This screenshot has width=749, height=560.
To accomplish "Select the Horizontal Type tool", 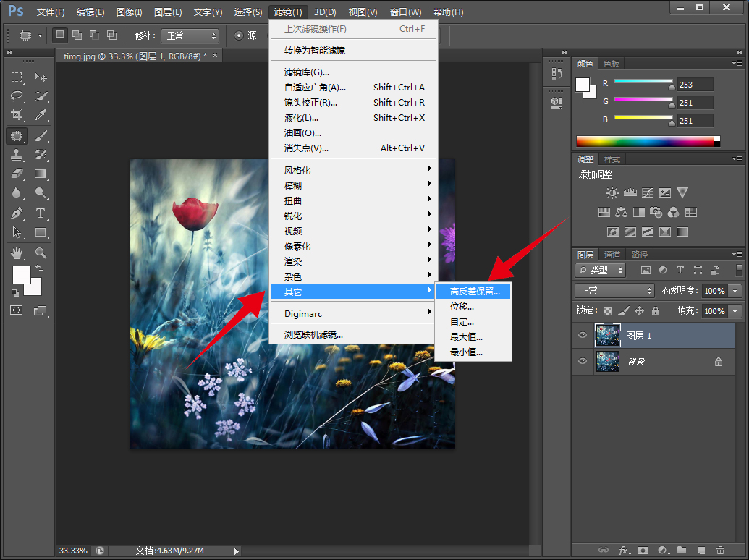I will pyautogui.click(x=41, y=213).
